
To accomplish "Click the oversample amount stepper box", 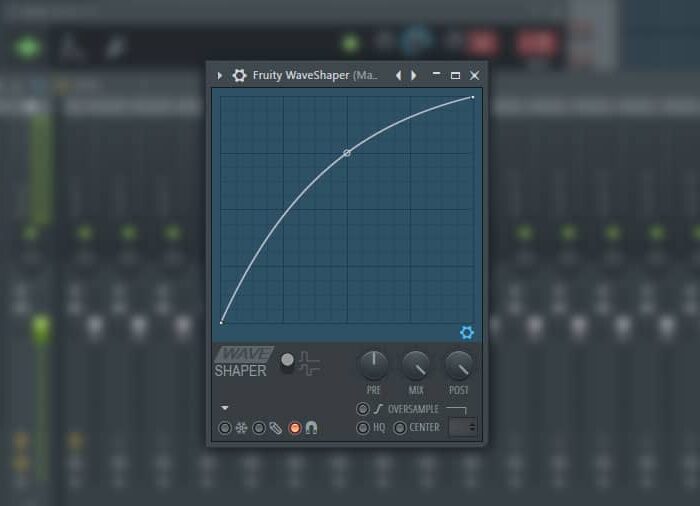I will pyautogui.click(x=463, y=427).
